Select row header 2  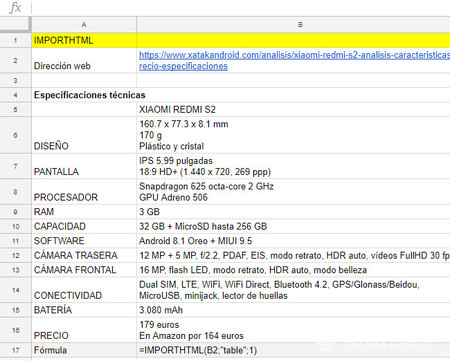(15, 60)
